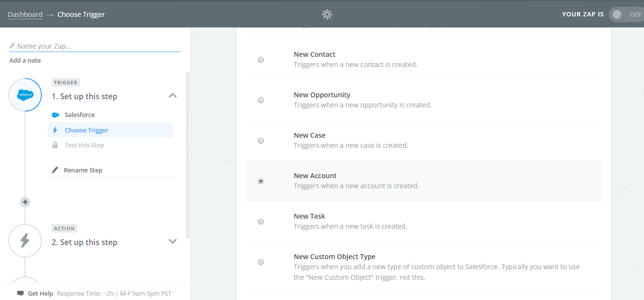
Task: Click the Add a note link
Action: 25,60
